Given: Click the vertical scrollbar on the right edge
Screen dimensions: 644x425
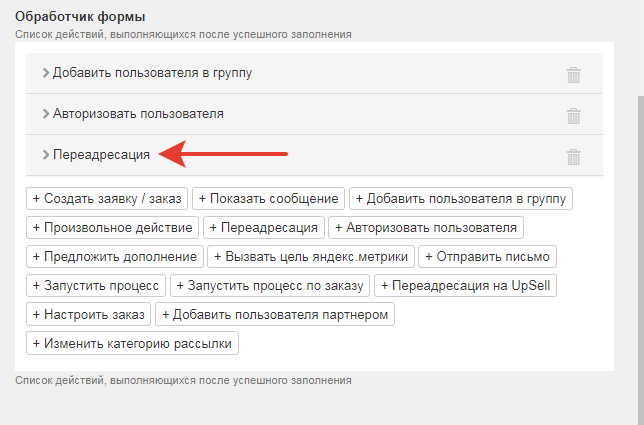Looking at the screenshot, I should 641,259.
